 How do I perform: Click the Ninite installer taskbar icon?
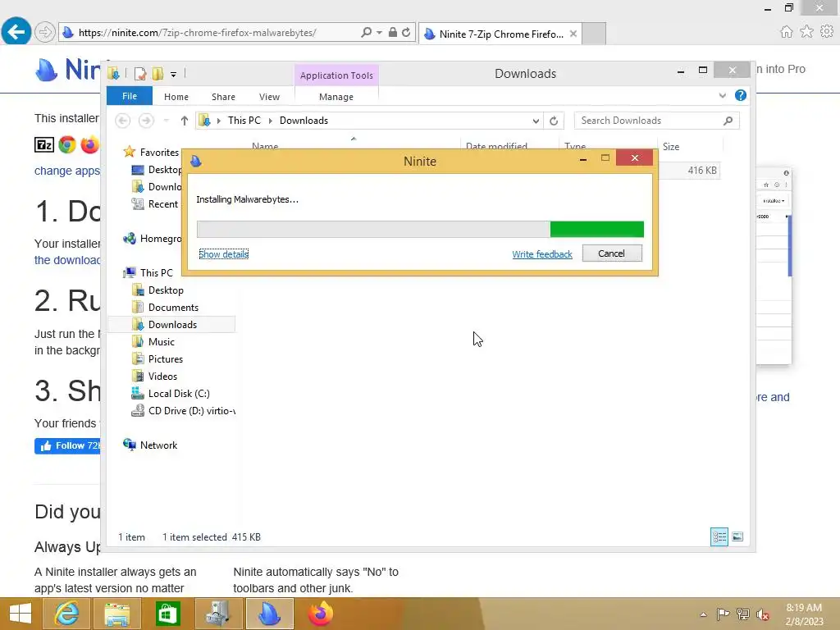269,614
